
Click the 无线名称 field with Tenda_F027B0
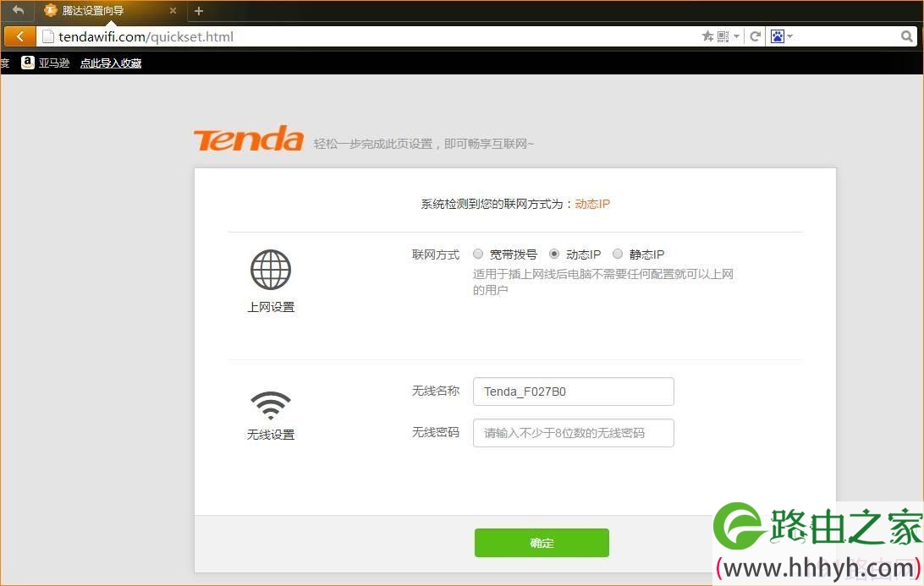click(574, 392)
